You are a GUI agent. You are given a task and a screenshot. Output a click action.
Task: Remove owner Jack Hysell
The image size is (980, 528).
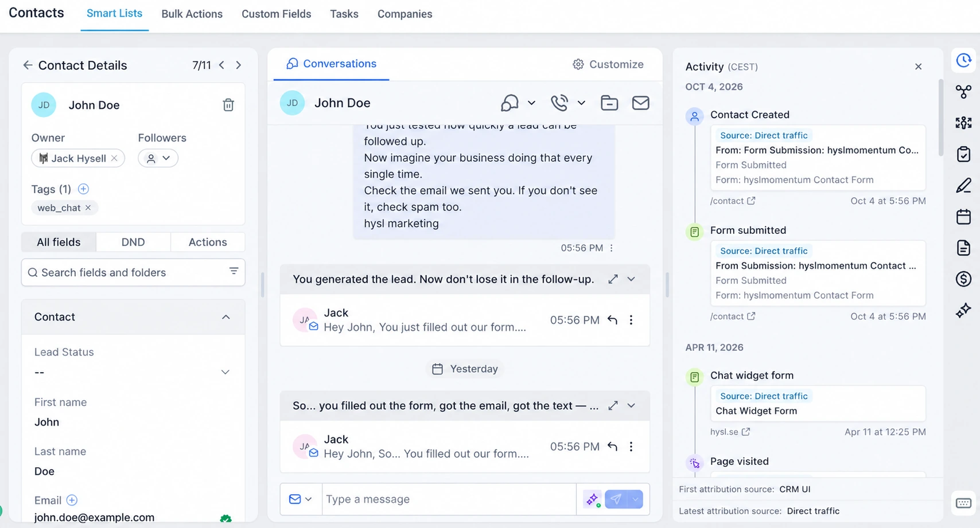coord(114,158)
